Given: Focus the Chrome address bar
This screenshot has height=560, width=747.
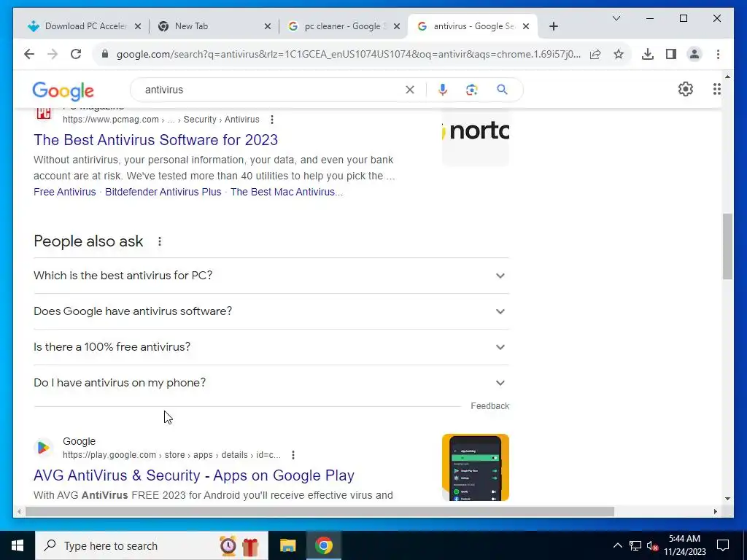Looking at the screenshot, I should [348, 54].
